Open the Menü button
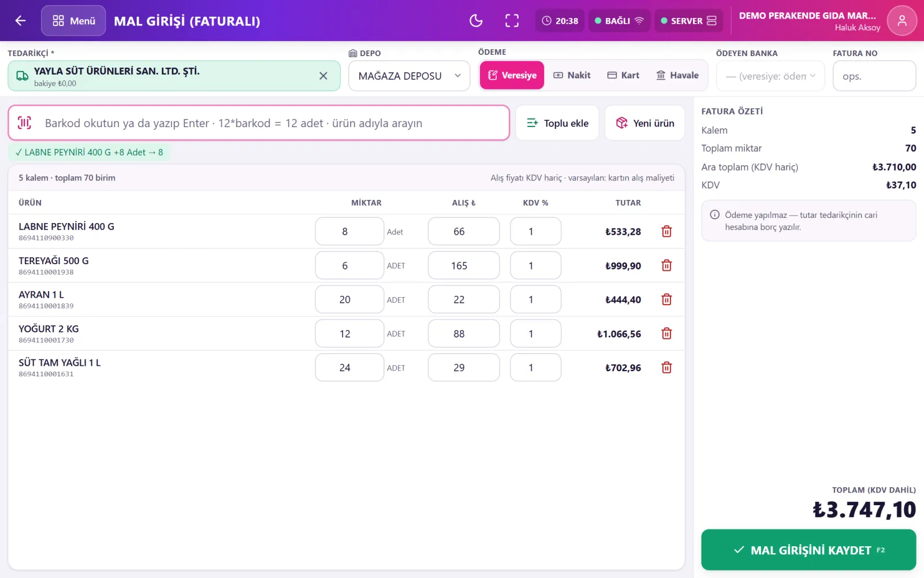 73,21
